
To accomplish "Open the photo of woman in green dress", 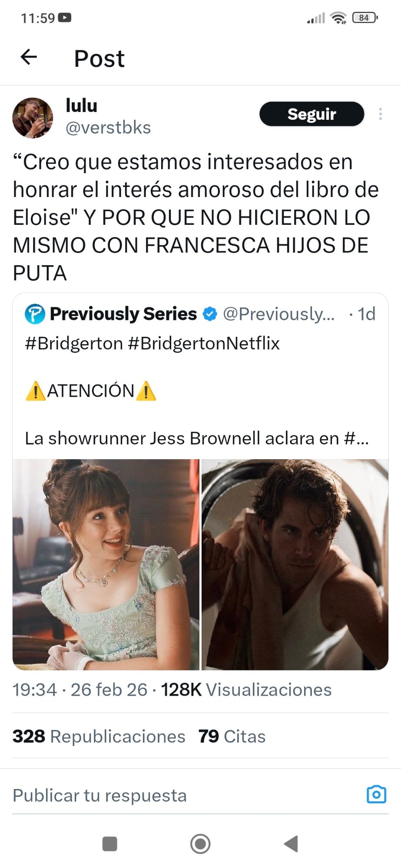I will 106,565.
